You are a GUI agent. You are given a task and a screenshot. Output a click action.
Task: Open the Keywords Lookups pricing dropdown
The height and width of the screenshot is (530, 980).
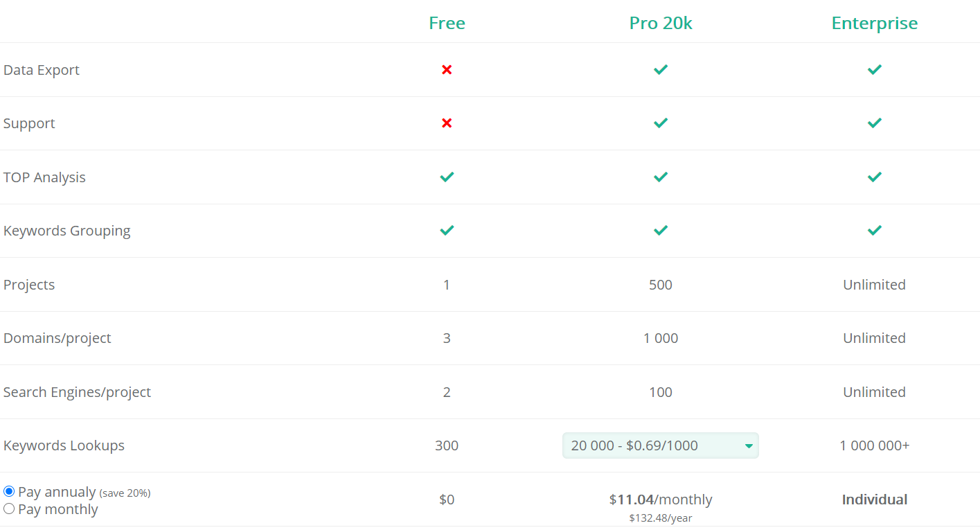661,445
